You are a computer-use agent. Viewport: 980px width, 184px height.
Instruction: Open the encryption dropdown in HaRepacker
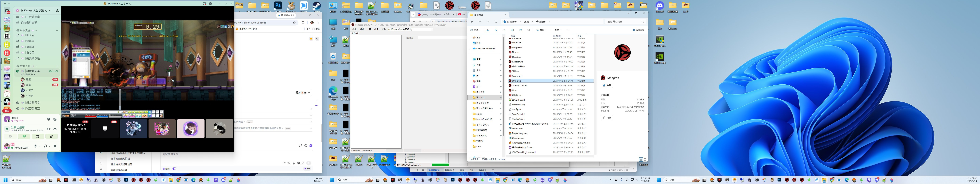(432, 29)
